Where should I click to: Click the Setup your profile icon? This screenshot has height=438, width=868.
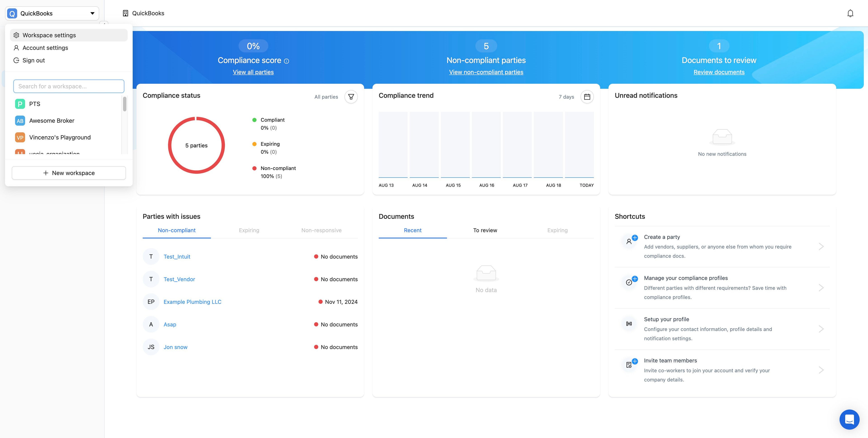tap(629, 324)
